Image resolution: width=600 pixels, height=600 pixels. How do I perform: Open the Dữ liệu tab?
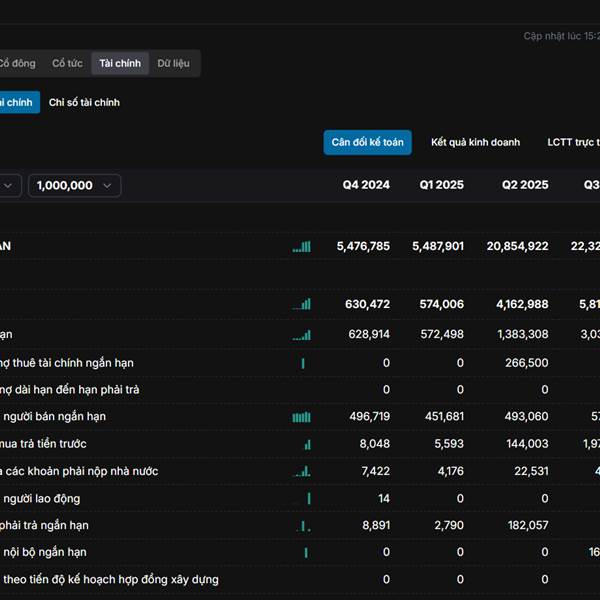[173, 64]
